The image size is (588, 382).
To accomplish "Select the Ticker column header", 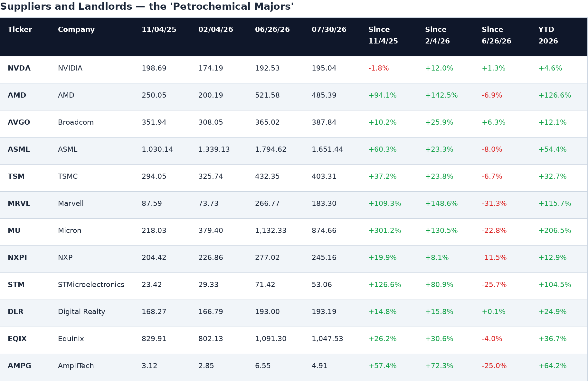I will coord(20,30).
